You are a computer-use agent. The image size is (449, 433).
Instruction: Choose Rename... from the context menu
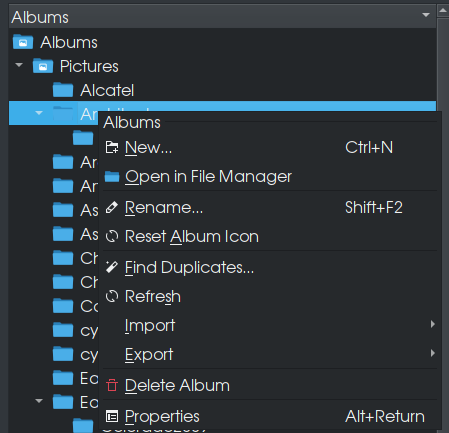(270, 207)
